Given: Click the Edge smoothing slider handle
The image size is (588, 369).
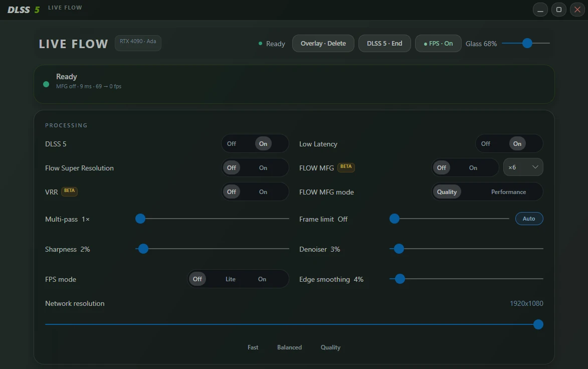Looking at the screenshot, I should pos(400,279).
